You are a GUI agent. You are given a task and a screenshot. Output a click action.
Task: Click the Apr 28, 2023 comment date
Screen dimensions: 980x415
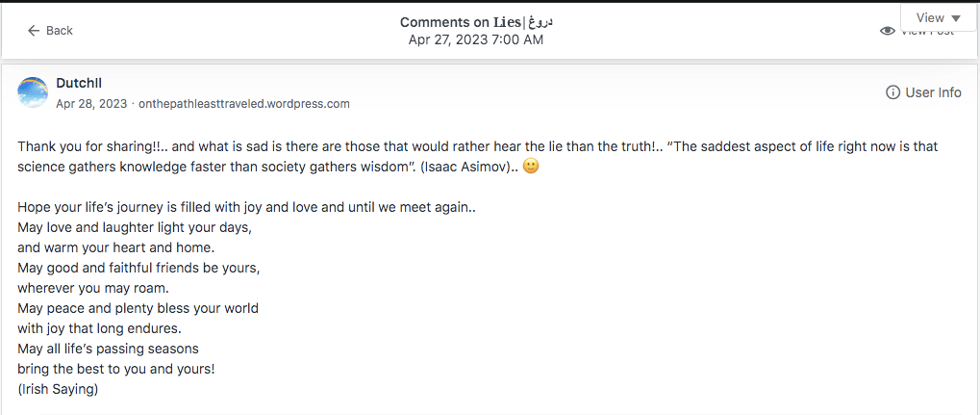(91, 103)
